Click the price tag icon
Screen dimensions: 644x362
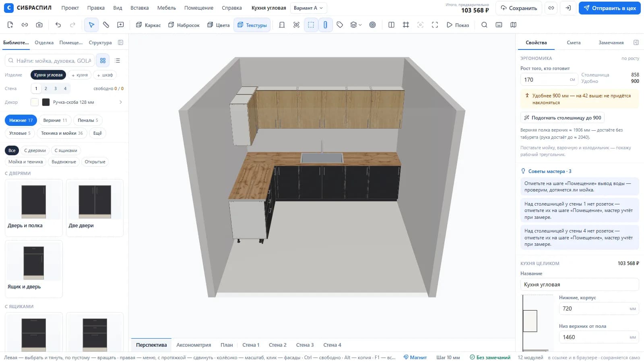[340, 25]
